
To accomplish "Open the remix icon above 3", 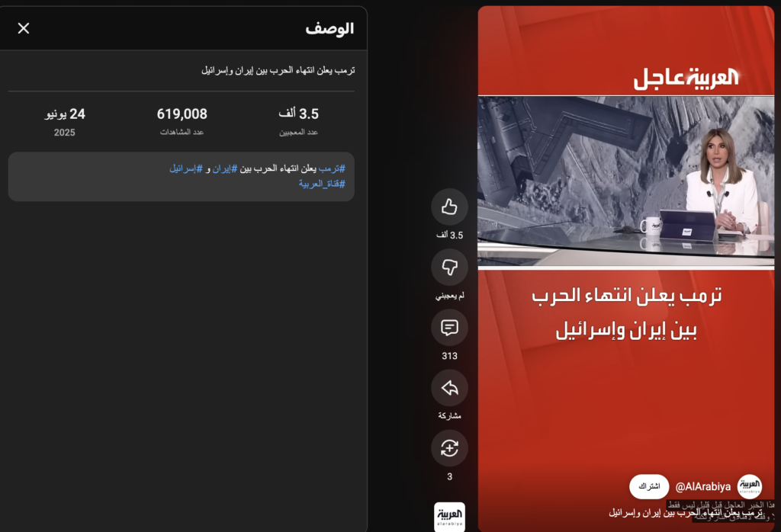I will (x=449, y=448).
